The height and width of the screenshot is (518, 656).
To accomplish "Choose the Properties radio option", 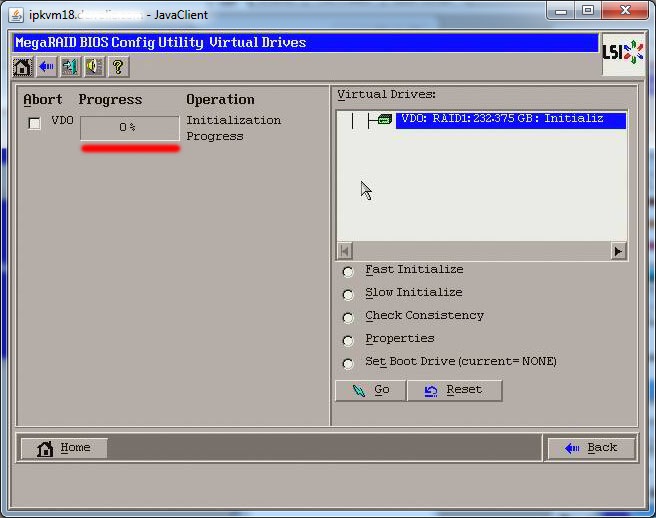I will click(x=348, y=341).
